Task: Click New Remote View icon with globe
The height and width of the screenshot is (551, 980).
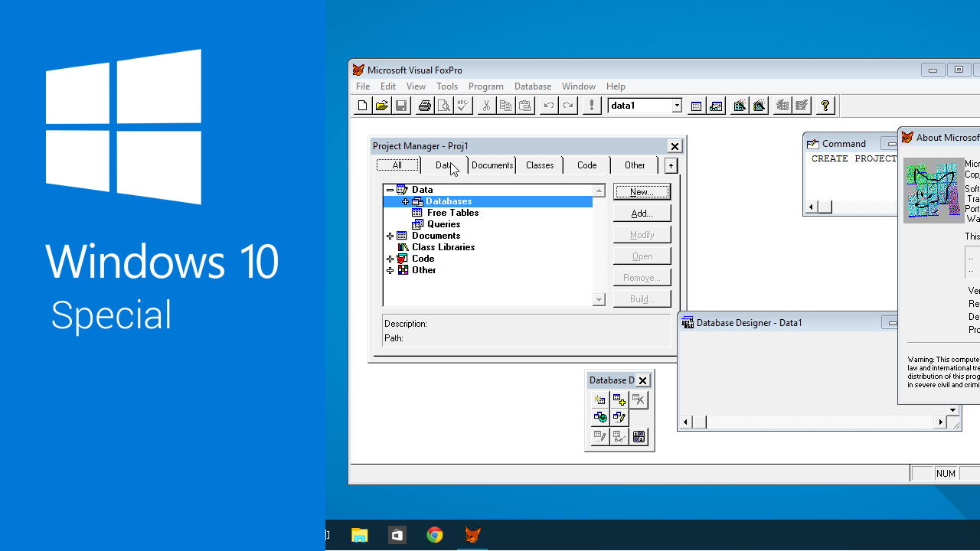Action: click(599, 418)
